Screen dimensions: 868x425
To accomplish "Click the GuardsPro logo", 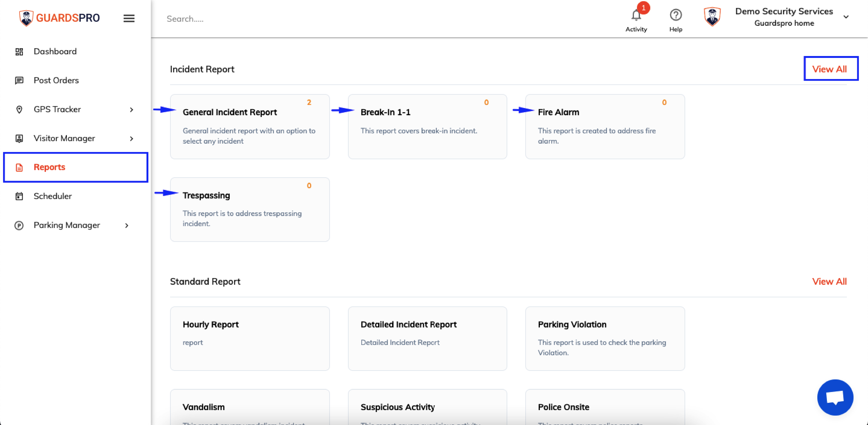I will pyautogui.click(x=59, y=18).
